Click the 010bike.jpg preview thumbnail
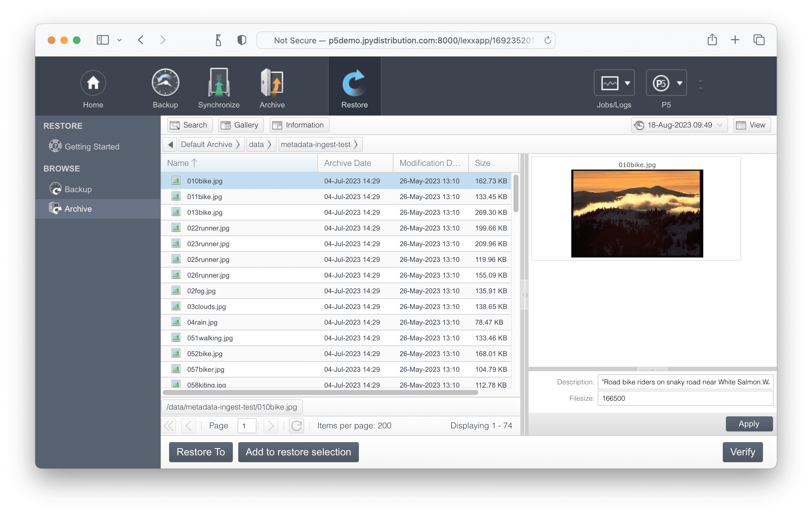The height and width of the screenshot is (515, 812). (637, 213)
